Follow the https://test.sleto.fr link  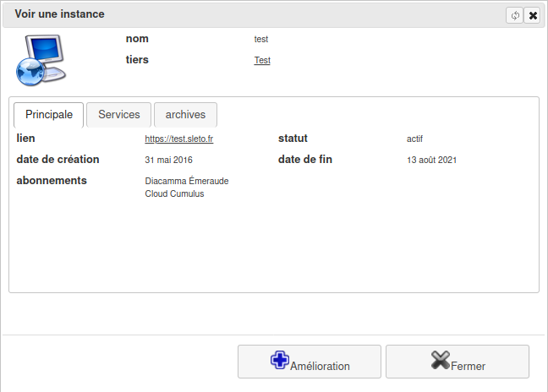(178, 139)
